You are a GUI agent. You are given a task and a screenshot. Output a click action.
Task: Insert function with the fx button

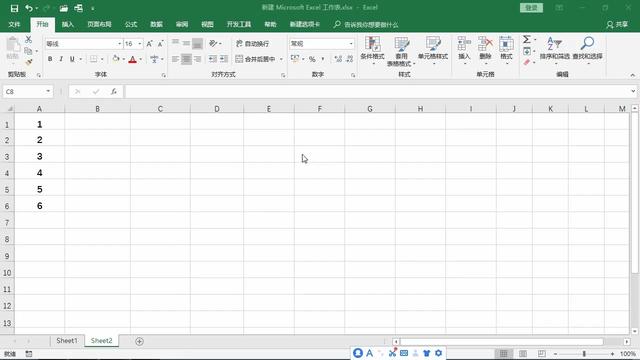(114, 91)
